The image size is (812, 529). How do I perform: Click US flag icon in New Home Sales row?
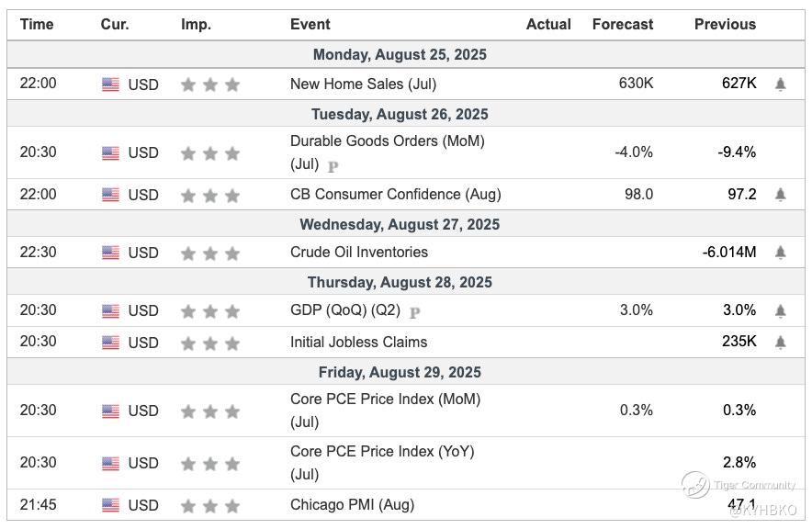(x=110, y=84)
